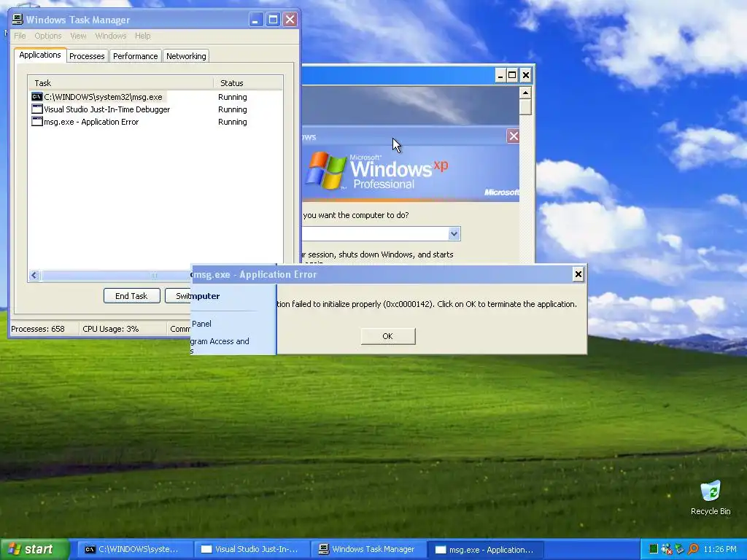Click the Safely Remove Hardware tray icon

pyautogui.click(x=679, y=549)
